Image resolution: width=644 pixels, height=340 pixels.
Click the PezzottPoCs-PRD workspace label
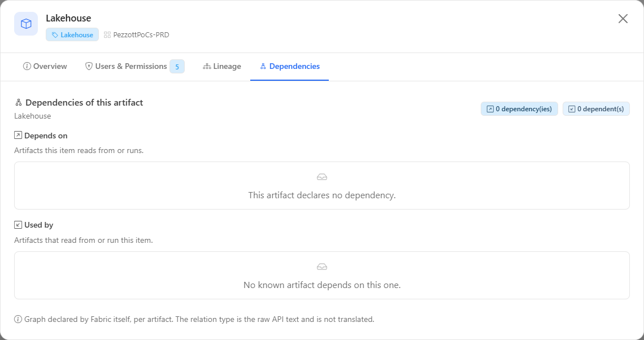[141, 35]
